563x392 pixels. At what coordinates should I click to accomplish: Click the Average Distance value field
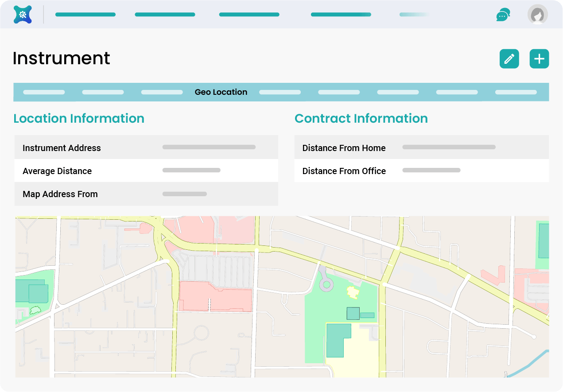(x=191, y=170)
